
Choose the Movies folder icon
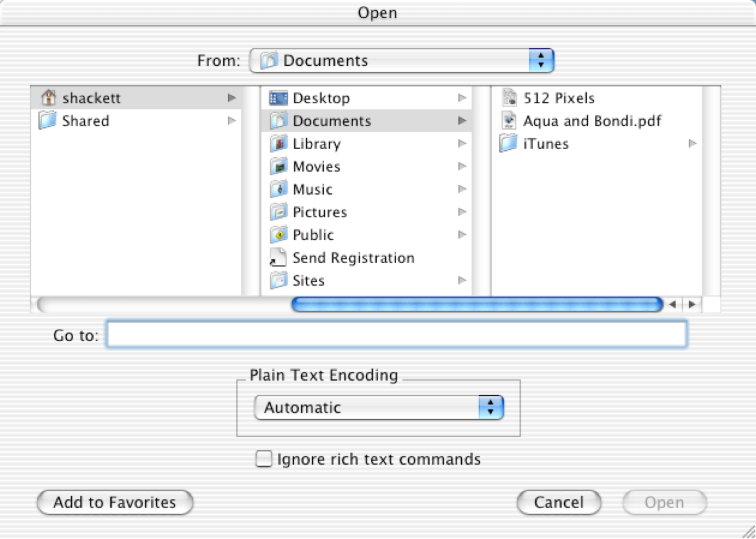pos(279,166)
